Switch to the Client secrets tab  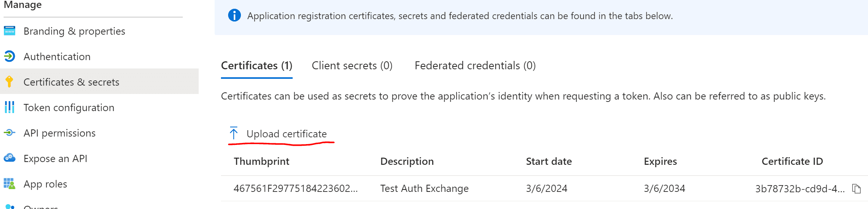pos(352,66)
